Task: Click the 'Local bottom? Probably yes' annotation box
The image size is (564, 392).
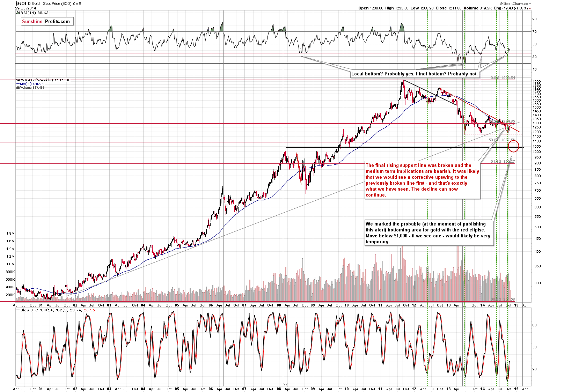Action: [414, 74]
